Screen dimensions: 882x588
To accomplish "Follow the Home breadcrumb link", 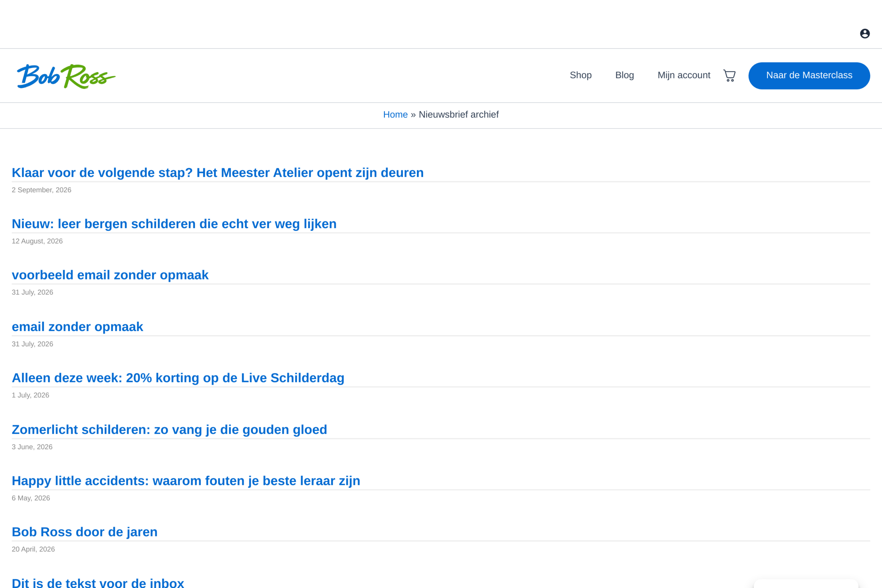I will (x=395, y=115).
